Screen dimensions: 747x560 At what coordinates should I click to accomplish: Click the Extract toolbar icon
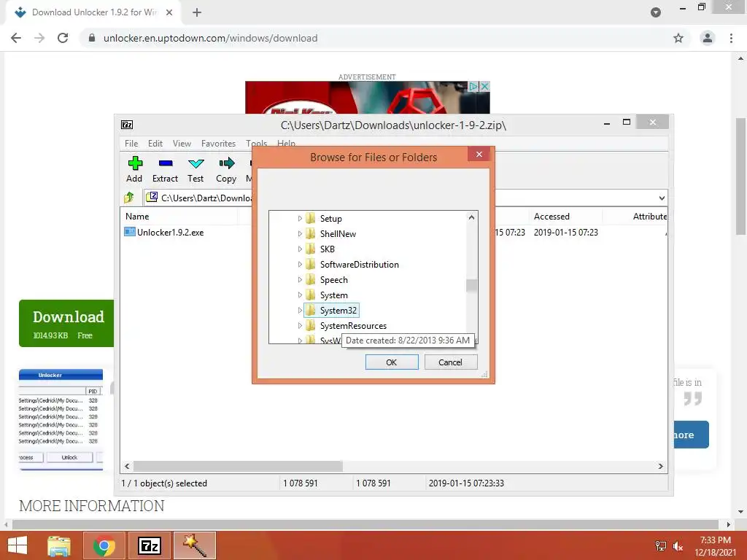click(x=166, y=163)
